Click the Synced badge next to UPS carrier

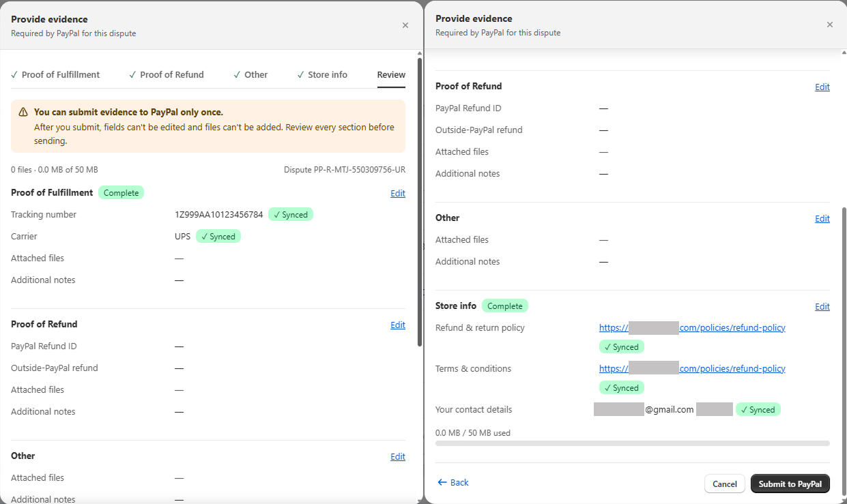point(218,237)
